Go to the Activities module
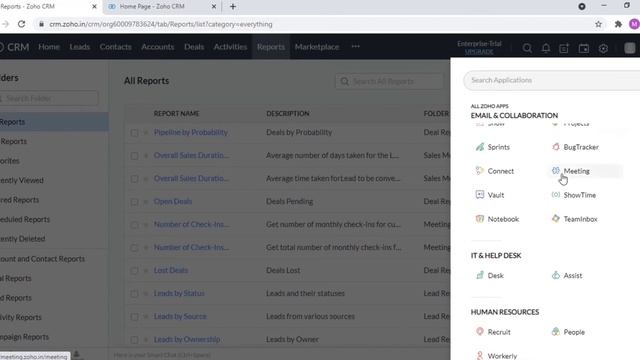 (x=230, y=47)
